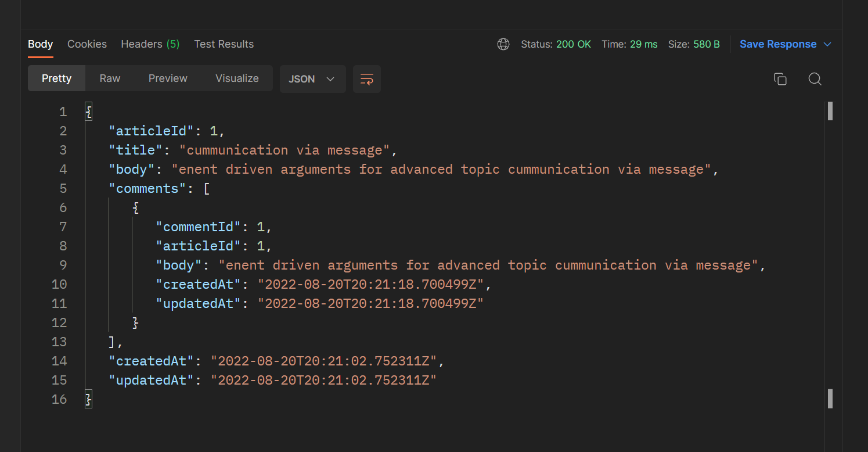Open search in response body
Image resolution: width=868 pixels, height=452 pixels.
point(815,79)
